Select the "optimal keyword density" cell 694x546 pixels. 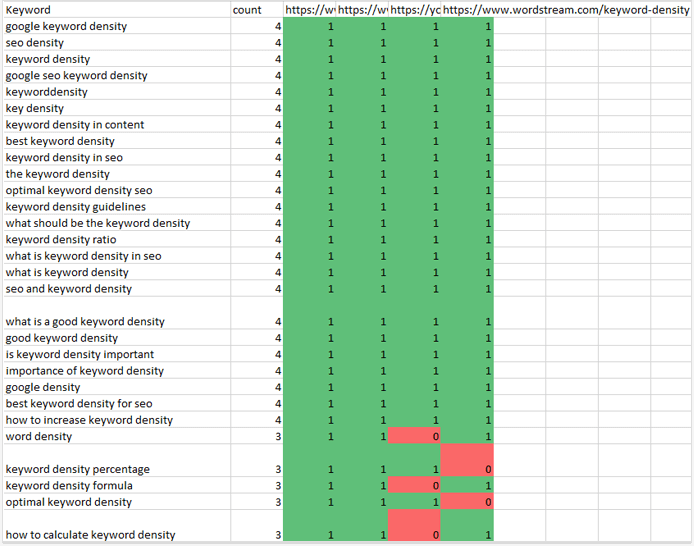117,502
